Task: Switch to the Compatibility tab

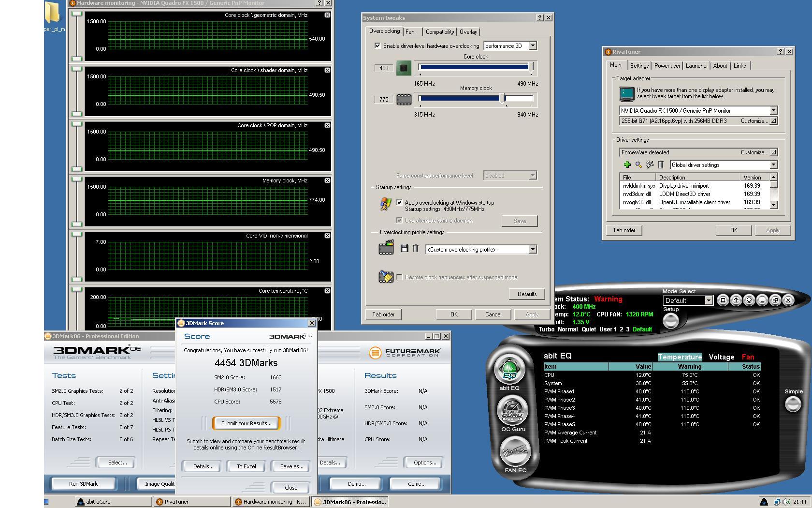Action: (x=440, y=32)
